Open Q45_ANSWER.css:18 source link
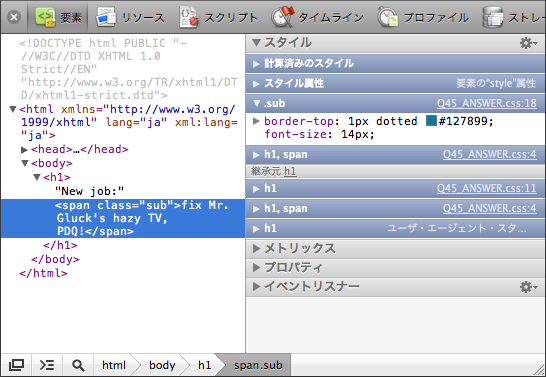546x377 pixels. pos(486,103)
